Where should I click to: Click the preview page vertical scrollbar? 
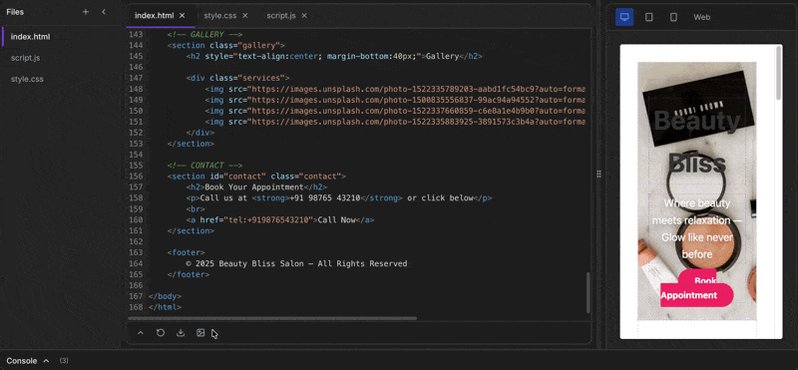pos(778,73)
